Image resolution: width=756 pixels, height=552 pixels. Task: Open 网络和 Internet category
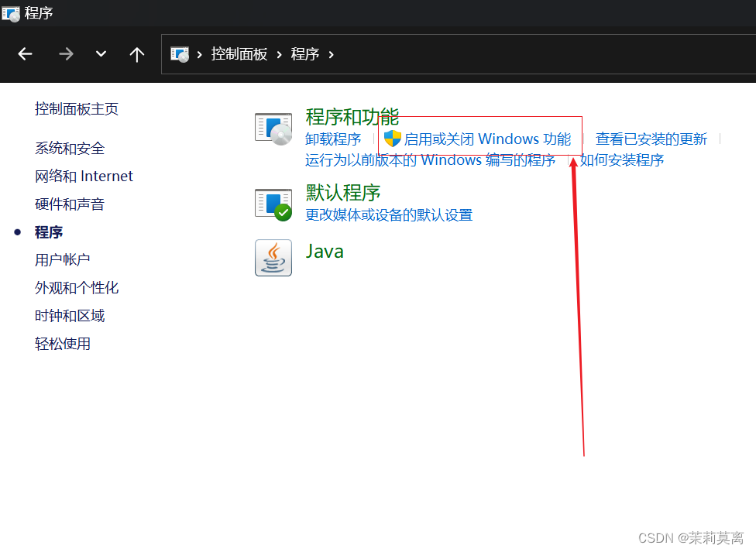tap(84, 176)
